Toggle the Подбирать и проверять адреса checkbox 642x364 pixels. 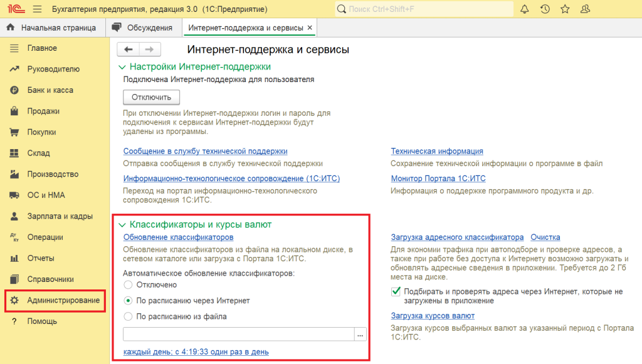click(396, 291)
